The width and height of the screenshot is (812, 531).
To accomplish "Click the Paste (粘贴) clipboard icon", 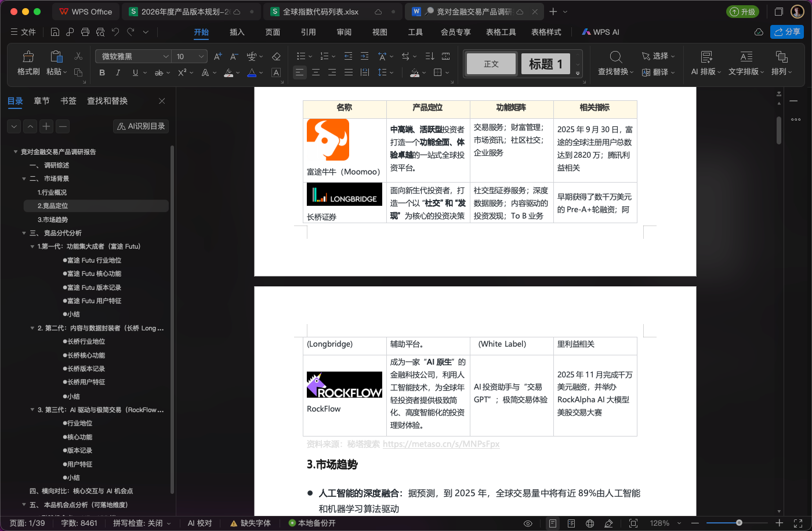I will (56, 57).
